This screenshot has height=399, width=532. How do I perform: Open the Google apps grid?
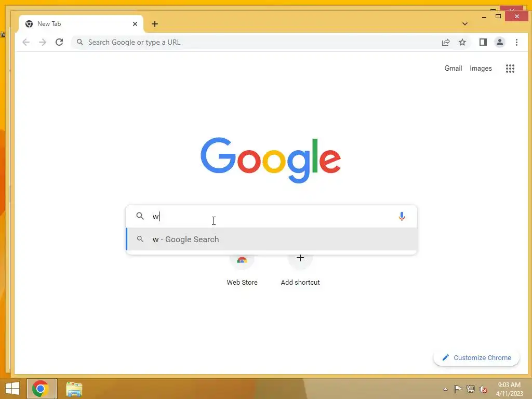[x=510, y=69]
